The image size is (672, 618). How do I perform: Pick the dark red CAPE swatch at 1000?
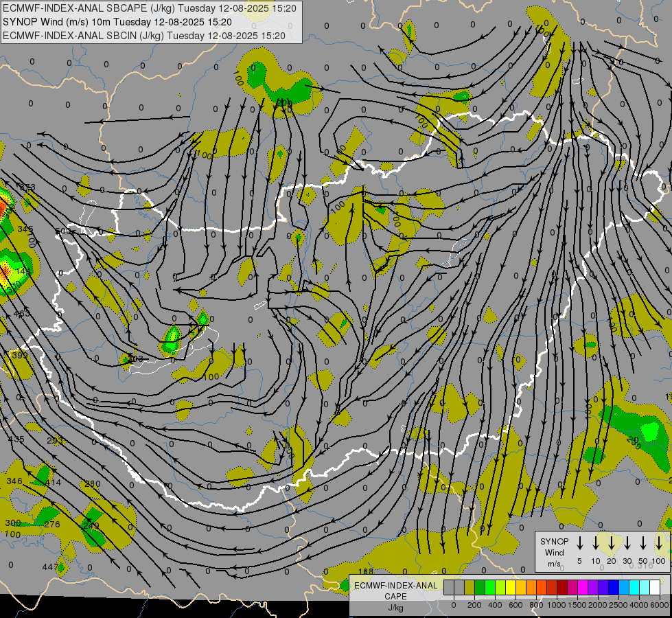(x=563, y=588)
